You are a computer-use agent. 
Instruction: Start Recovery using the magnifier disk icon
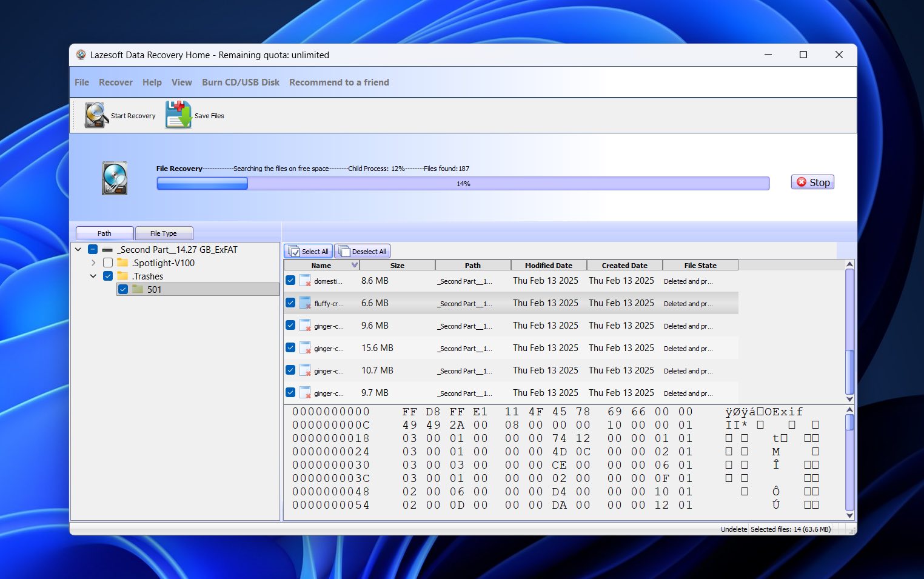click(x=94, y=115)
